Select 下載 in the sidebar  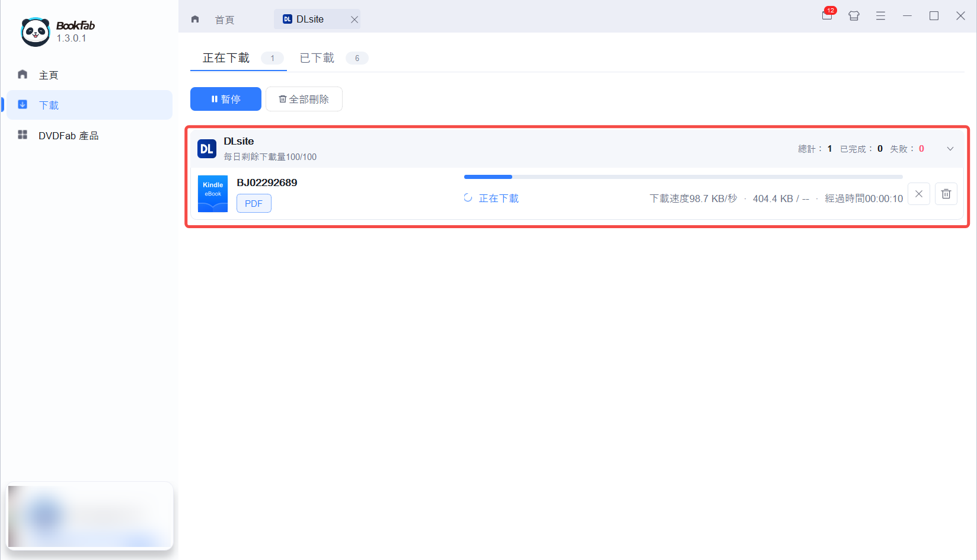[x=89, y=105]
